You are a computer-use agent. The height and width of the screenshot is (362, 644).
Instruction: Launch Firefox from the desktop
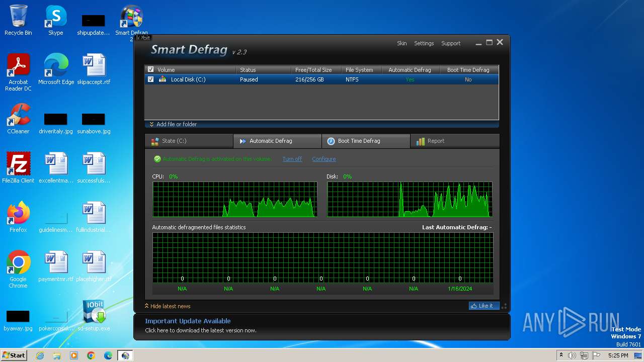coord(18,217)
